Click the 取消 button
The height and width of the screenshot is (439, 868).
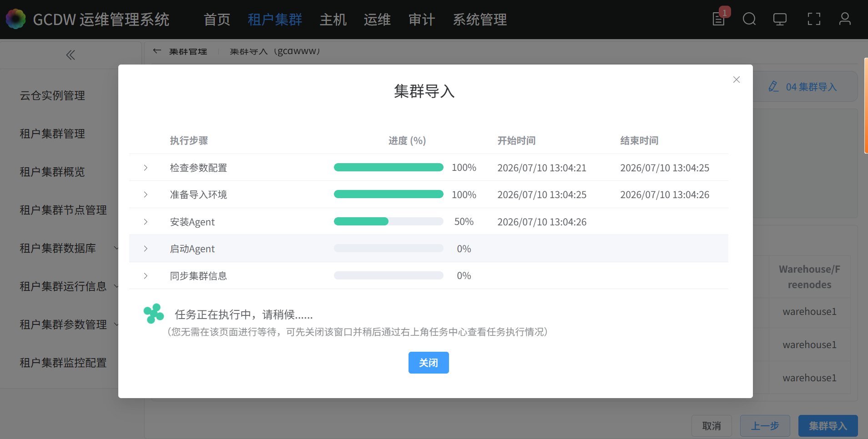tap(712, 426)
